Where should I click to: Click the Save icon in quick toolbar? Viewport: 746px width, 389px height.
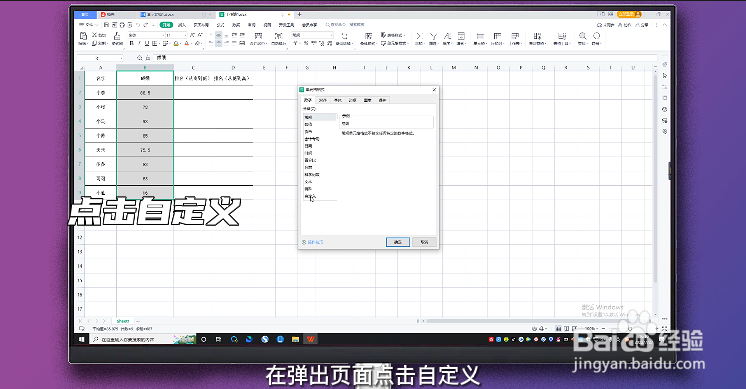point(107,24)
